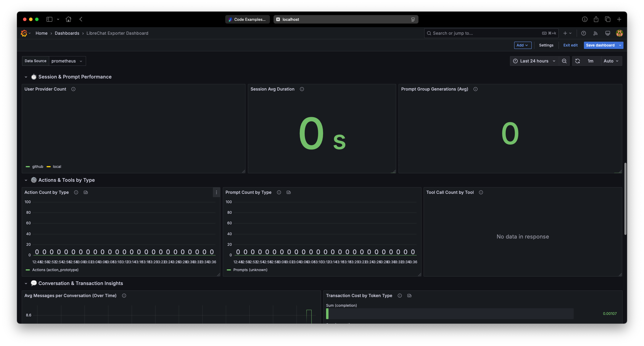Image resolution: width=644 pixels, height=346 pixels.
Task: Click the 1m interval label
Action: 590,61
